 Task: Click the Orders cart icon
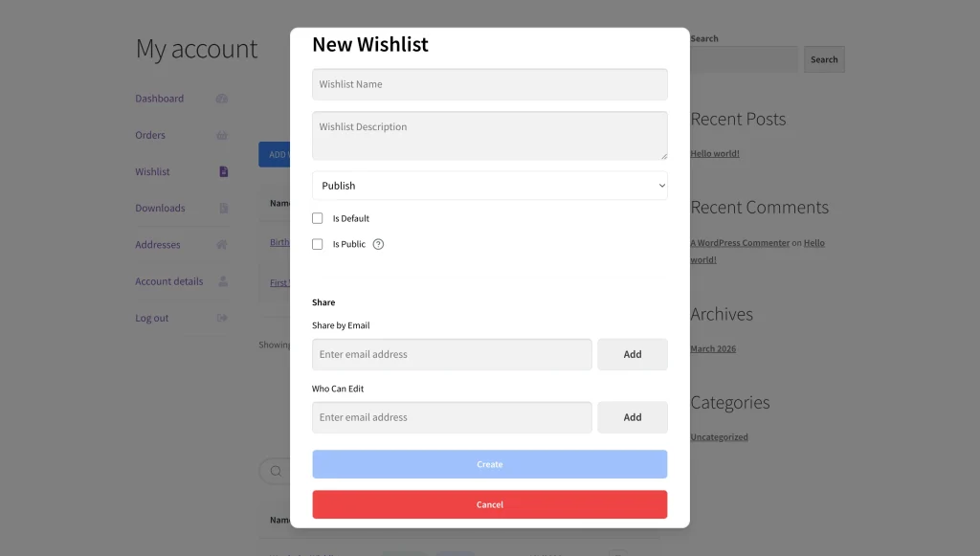(222, 135)
